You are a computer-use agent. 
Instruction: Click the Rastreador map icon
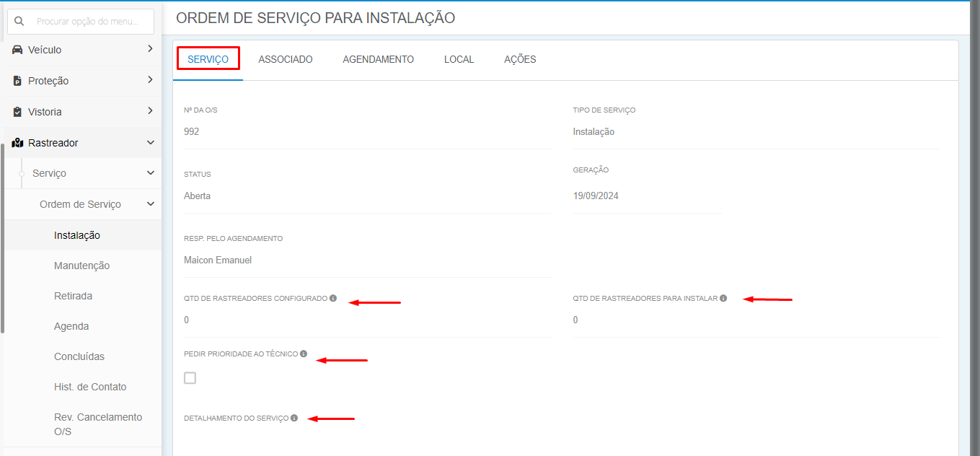(17, 143)
